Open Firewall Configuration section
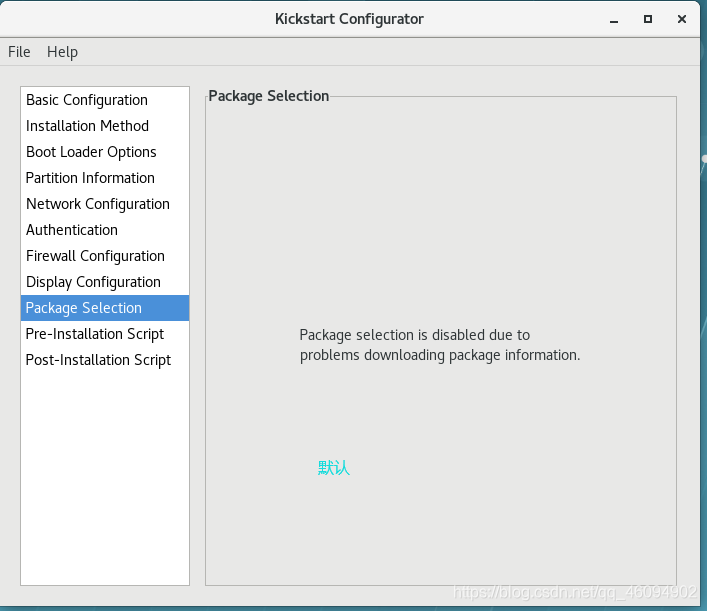The image size is (707, 611). point(105,256)
